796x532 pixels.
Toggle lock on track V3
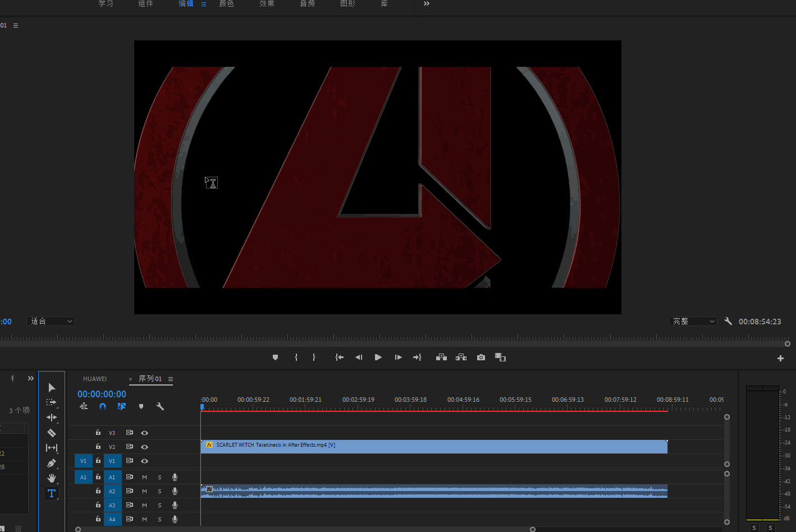[x=98, y=433]
